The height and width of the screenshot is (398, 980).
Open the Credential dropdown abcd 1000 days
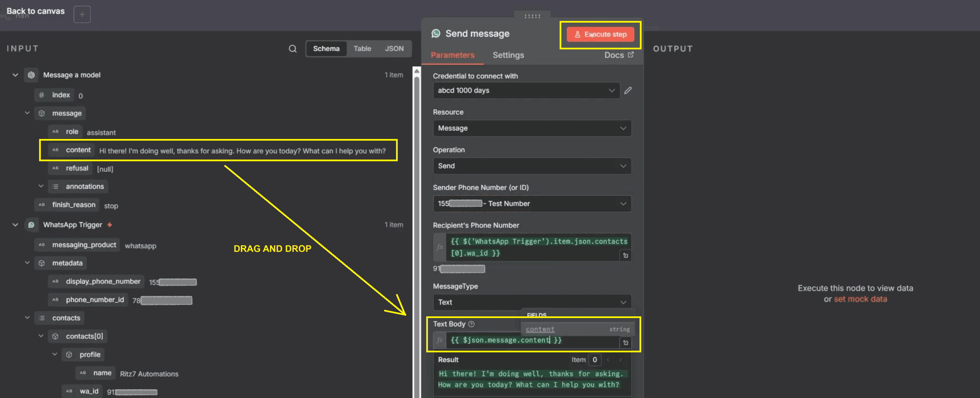(526, 91)
